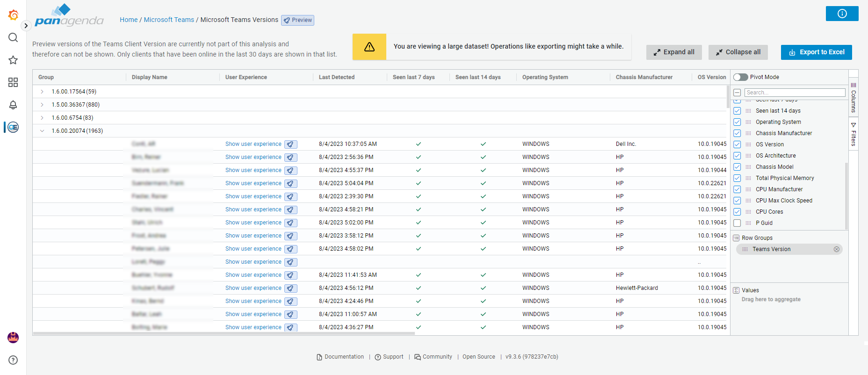Click the Dell Inc. chassis manufacturer cell

coord(626,144)
